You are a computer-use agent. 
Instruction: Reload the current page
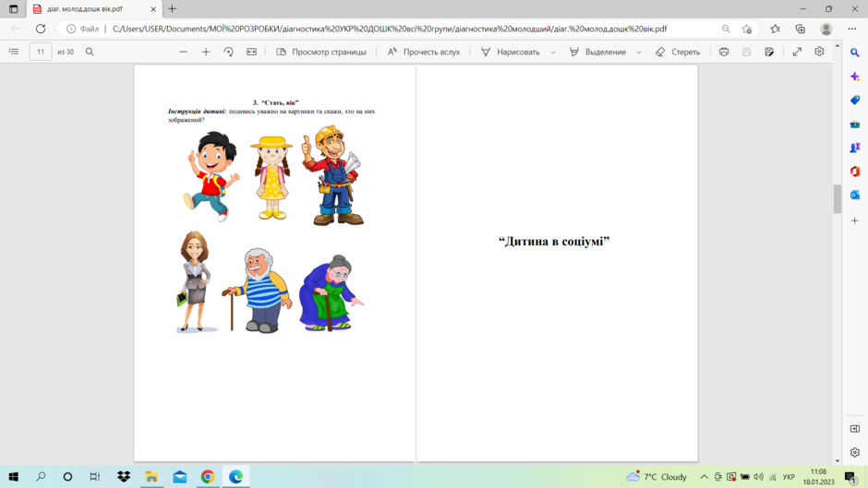click(41, 29)
